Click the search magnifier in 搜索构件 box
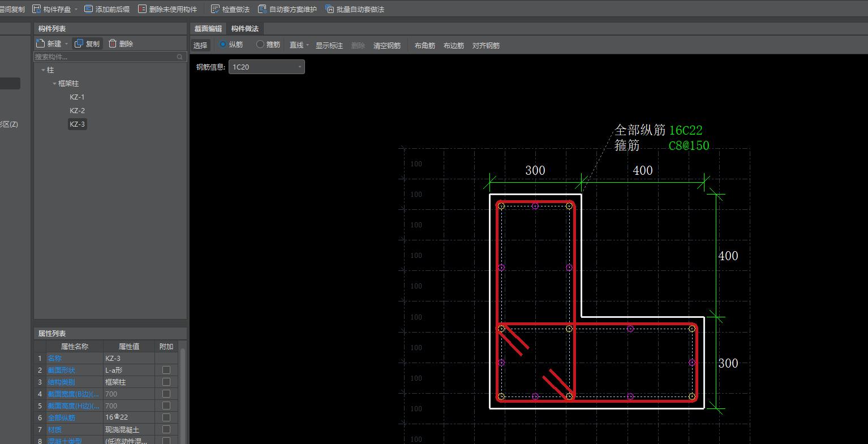868x444 pixels. point(181,57)
